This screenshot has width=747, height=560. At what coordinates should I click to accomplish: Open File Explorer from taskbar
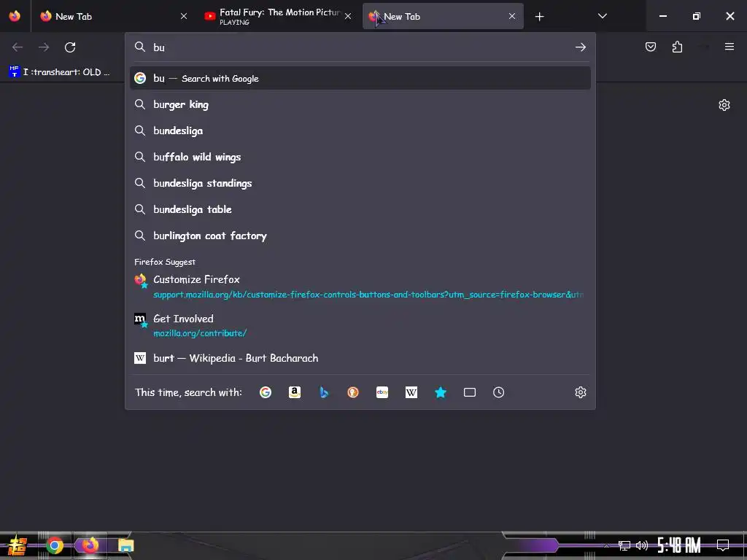click(125, 545)
